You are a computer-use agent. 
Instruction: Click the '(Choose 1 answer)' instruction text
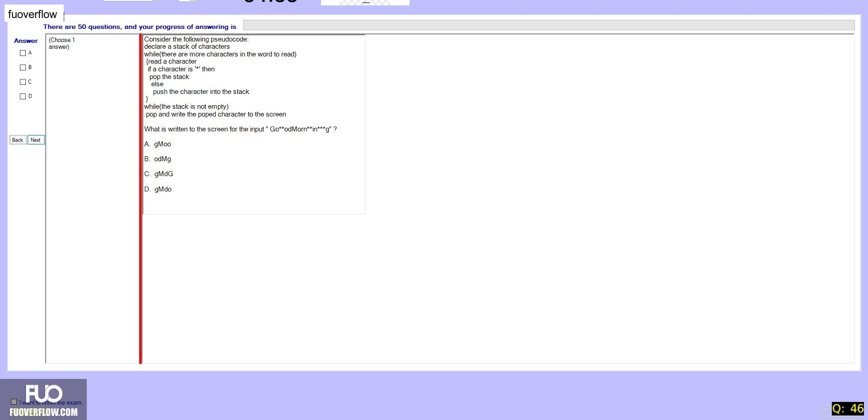(x=62, y=43)
